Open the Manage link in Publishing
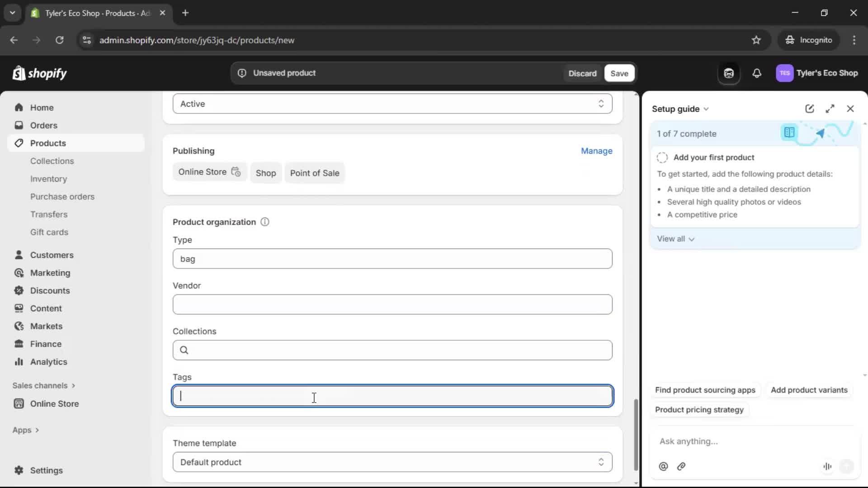The width and height of the screenshot is (868, 488). pyautogui.click(x=596, y=151)
